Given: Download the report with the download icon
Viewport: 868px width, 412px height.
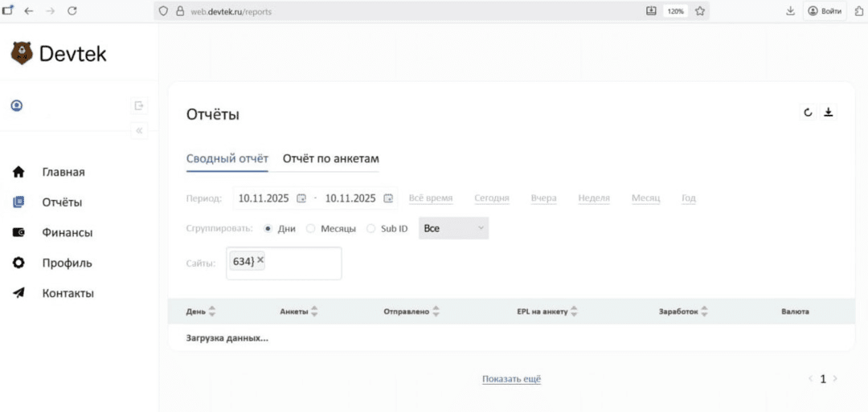Looking at the screenshot, I should click(x=828, y=112).
